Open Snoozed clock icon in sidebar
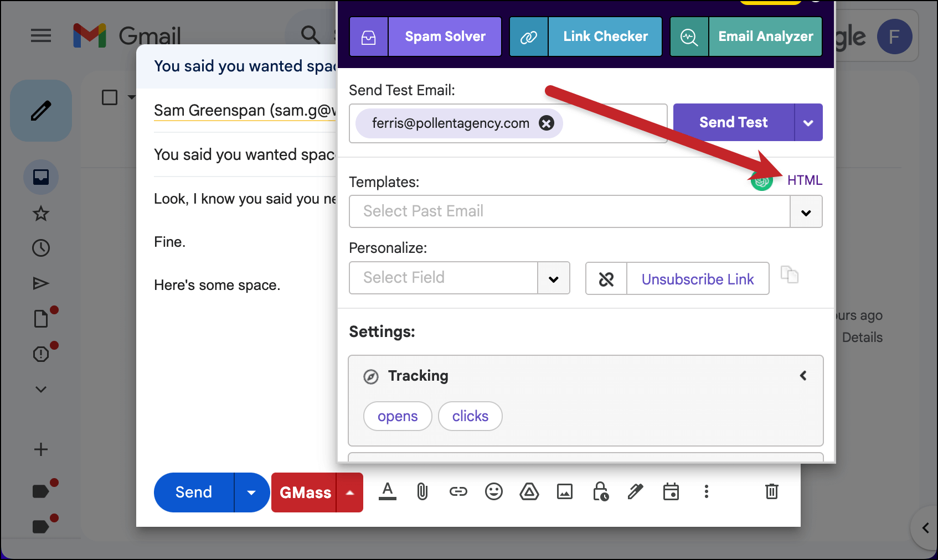Image resolution: width=938 pixels, height=560 pixels. tap(41, 248)
